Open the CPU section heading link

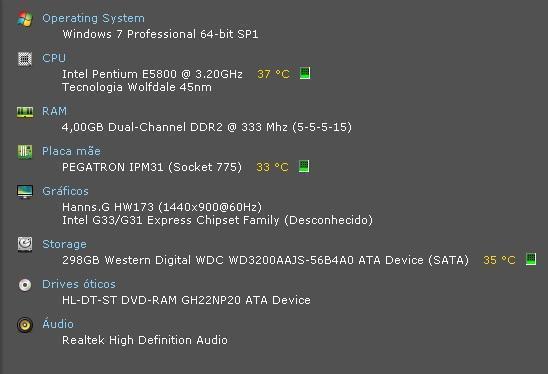54,58
